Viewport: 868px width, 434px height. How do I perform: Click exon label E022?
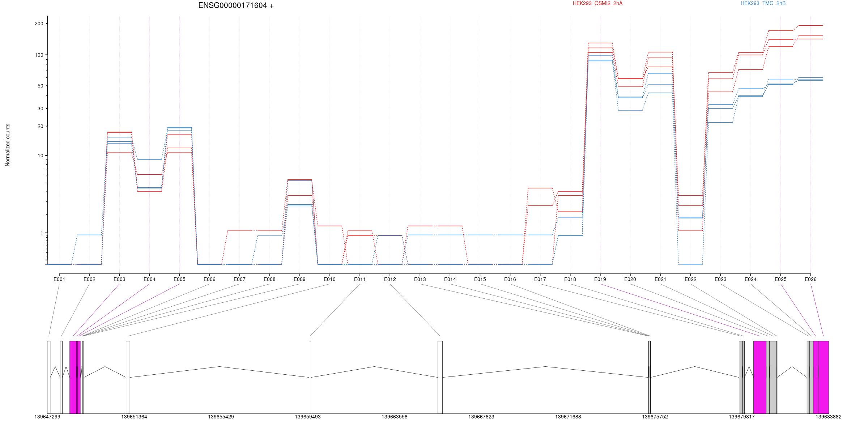(690, 279)
